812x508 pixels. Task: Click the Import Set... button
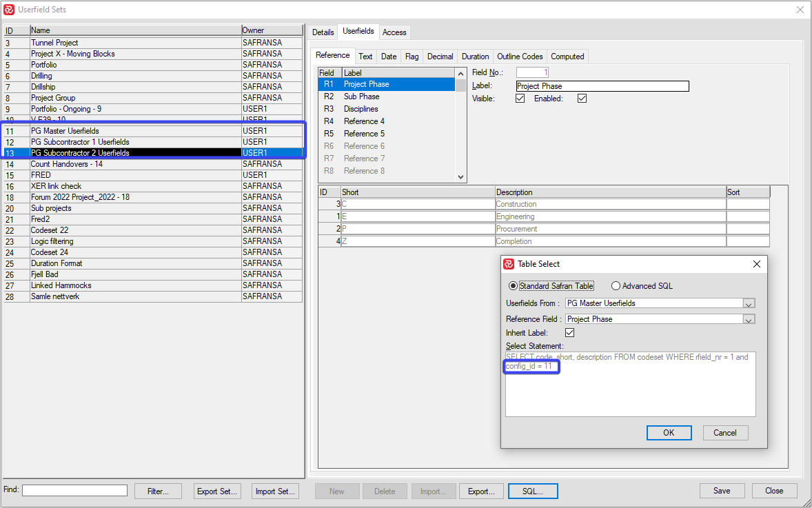(x=276, y=491)
